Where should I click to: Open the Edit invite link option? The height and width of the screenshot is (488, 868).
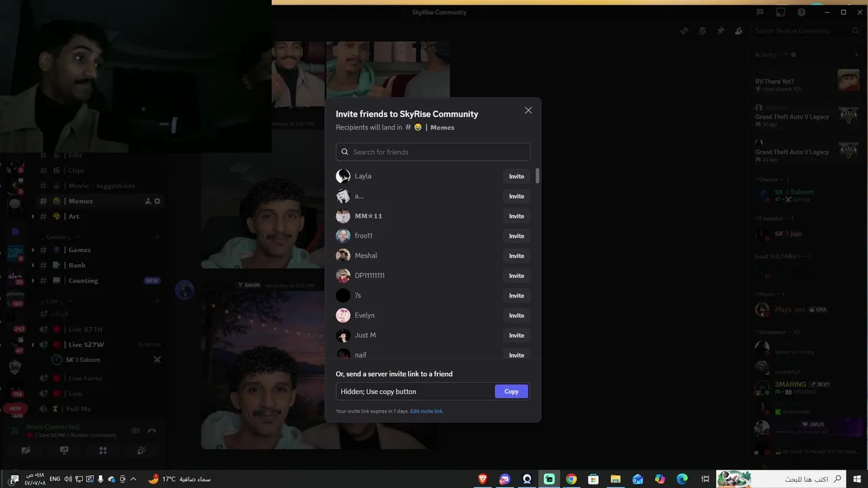pos(426,411)
